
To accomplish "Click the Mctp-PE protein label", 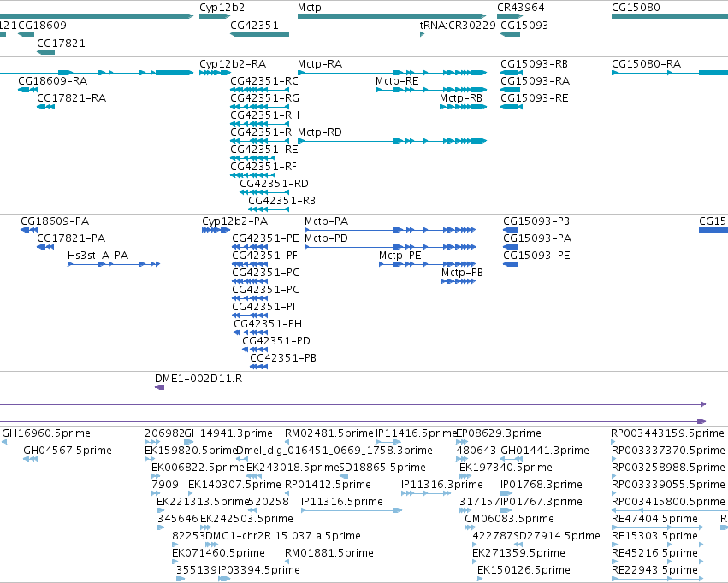I will click(x=400, y=256).
